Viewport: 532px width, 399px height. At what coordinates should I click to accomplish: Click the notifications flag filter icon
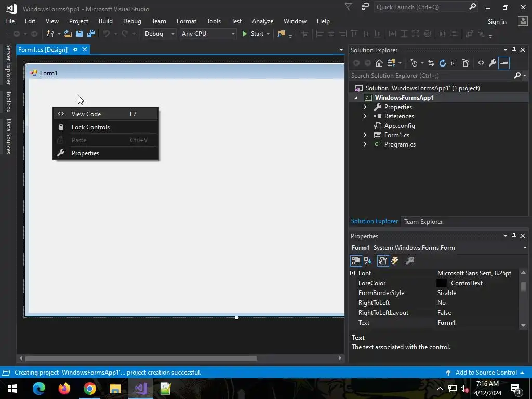[x=349, y=7]
